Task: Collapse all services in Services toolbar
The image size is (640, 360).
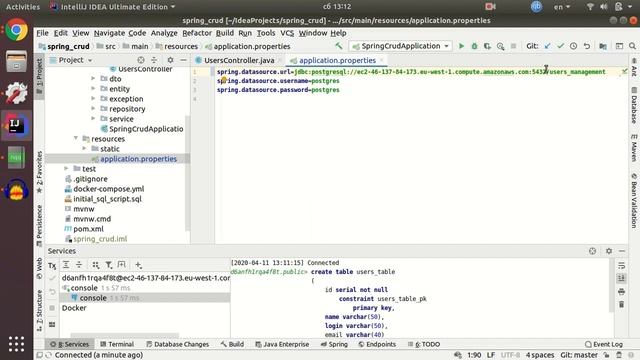Action: pyautogui.click(x=79, y=265)
